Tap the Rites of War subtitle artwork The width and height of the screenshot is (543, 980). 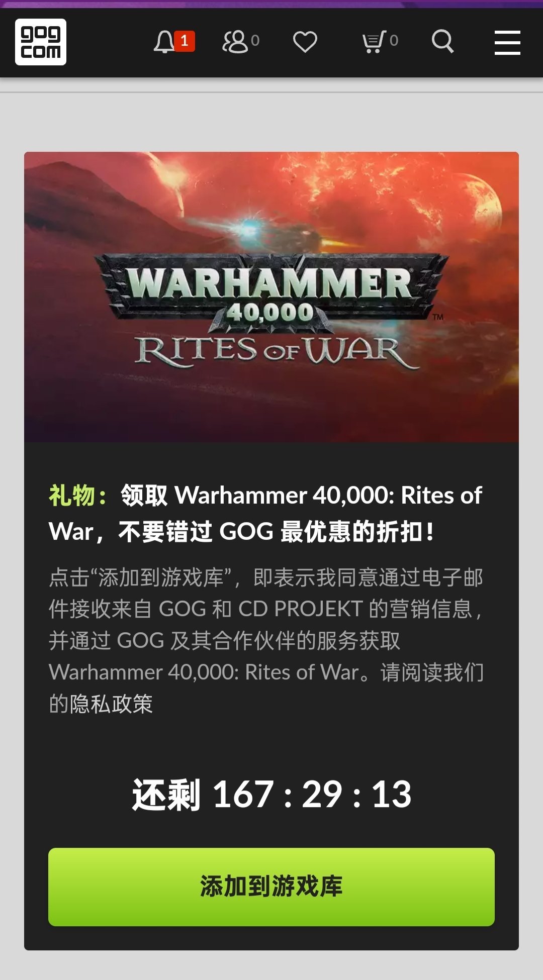(276, 351)
